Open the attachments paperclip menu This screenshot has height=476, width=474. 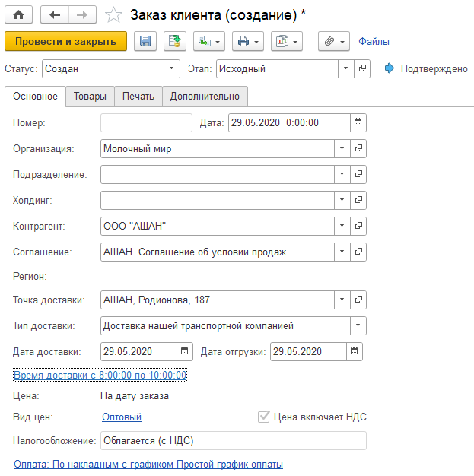[x=333, y=41]
